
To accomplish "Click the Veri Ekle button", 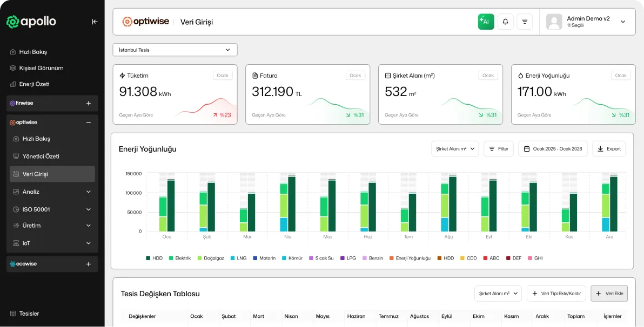I will tap(609, 294).
